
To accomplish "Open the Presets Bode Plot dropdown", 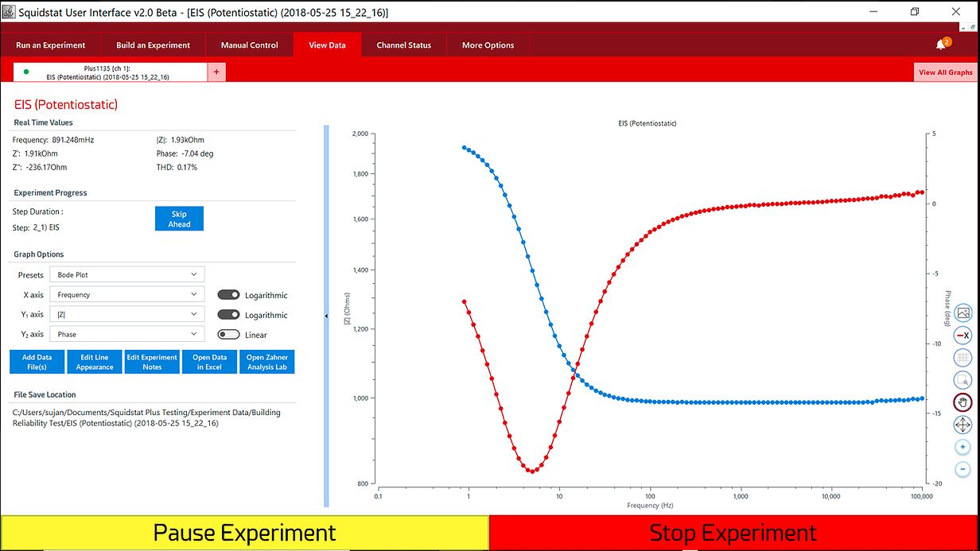I will point(126,274).
